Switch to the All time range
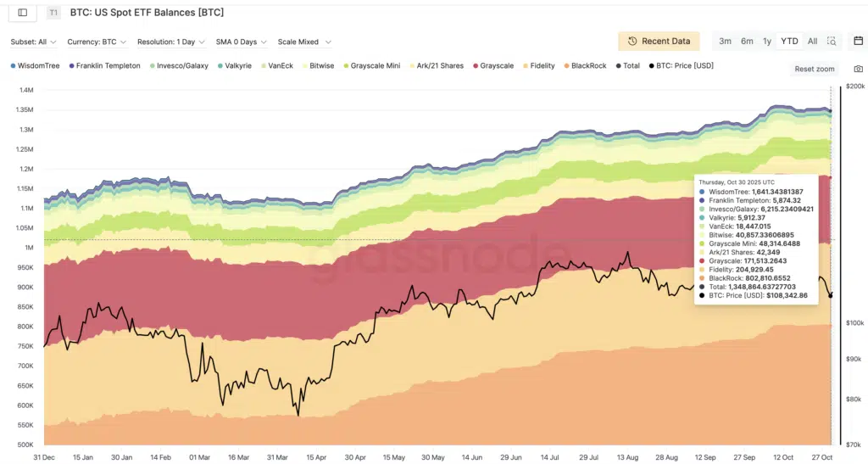868x464 pixels. [x=812, y=41]
